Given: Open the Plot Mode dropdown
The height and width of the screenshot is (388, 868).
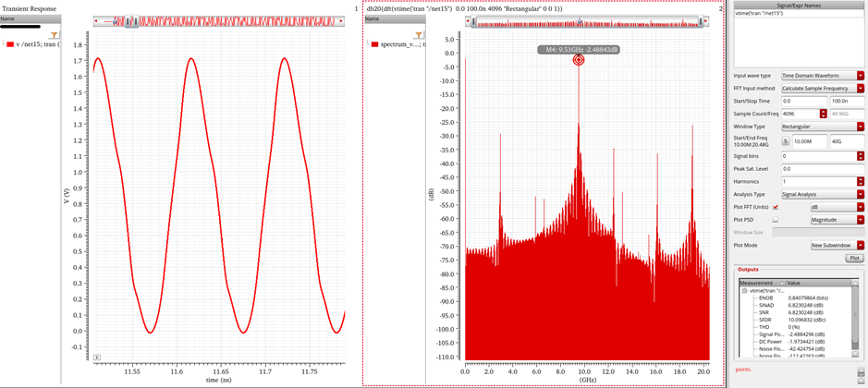Looking at the screenshot, I should tap(860, 246).
